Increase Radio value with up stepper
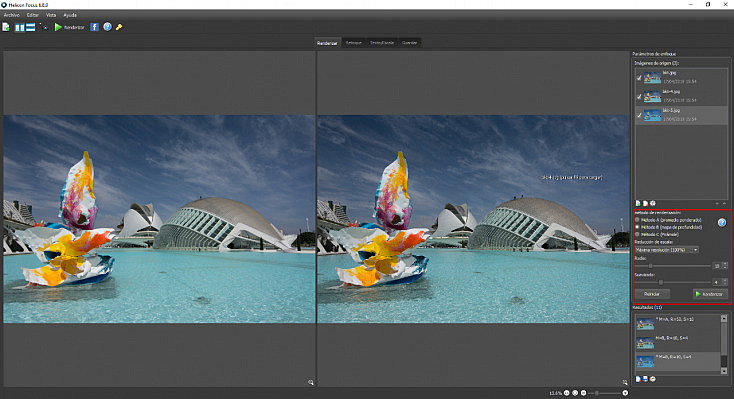 (x=725, y=264)
